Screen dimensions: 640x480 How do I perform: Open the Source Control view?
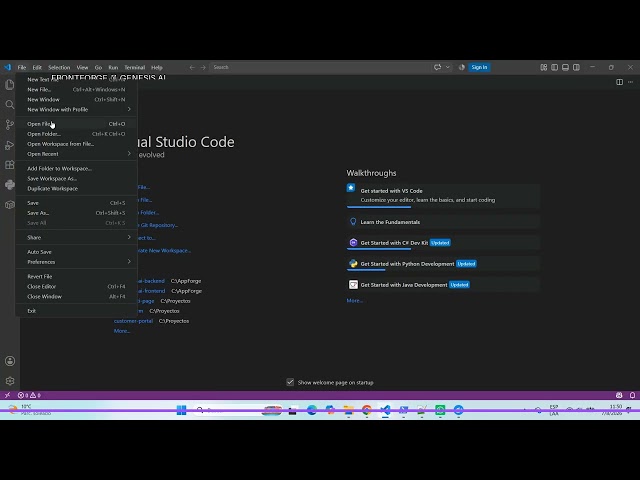(x=10, y=124)
